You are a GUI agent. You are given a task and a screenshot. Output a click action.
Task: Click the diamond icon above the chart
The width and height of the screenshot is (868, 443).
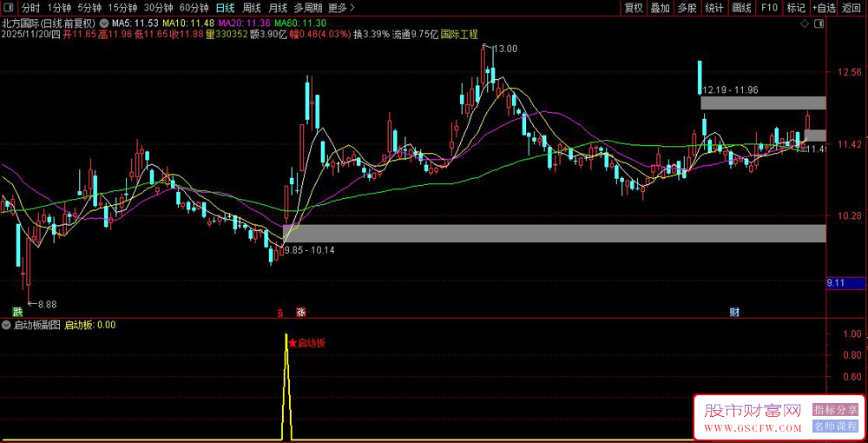click(805, 24)
